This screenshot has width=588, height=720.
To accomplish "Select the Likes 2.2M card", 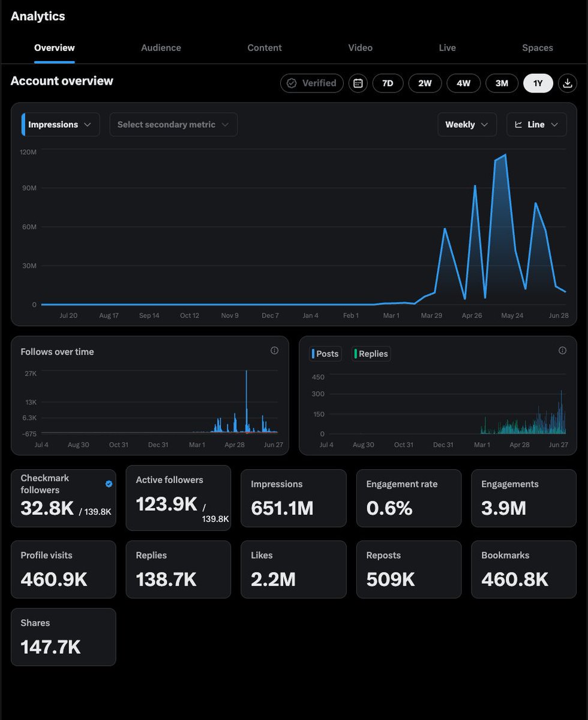I will [293, 569].
